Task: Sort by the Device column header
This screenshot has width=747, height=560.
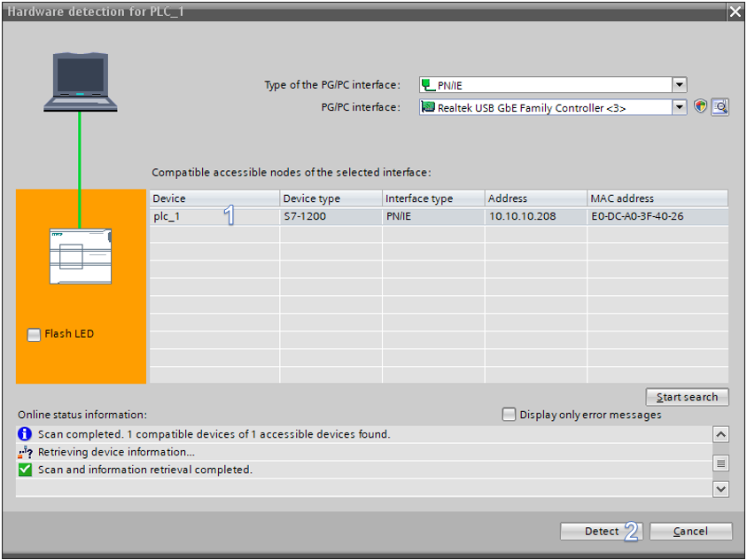Action: (x=214, y=198)
